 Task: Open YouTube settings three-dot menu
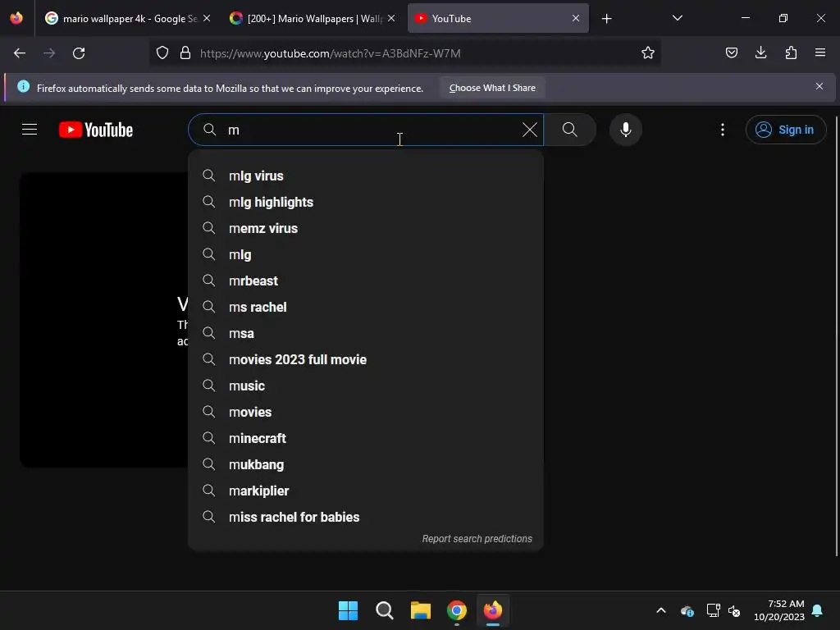point(722,130)
